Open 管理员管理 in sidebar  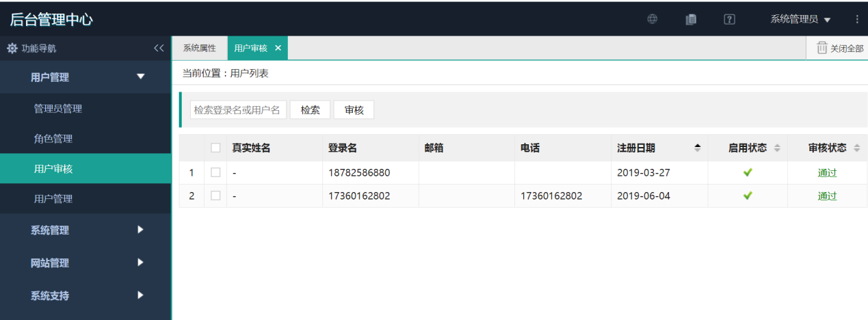[86, 109]
